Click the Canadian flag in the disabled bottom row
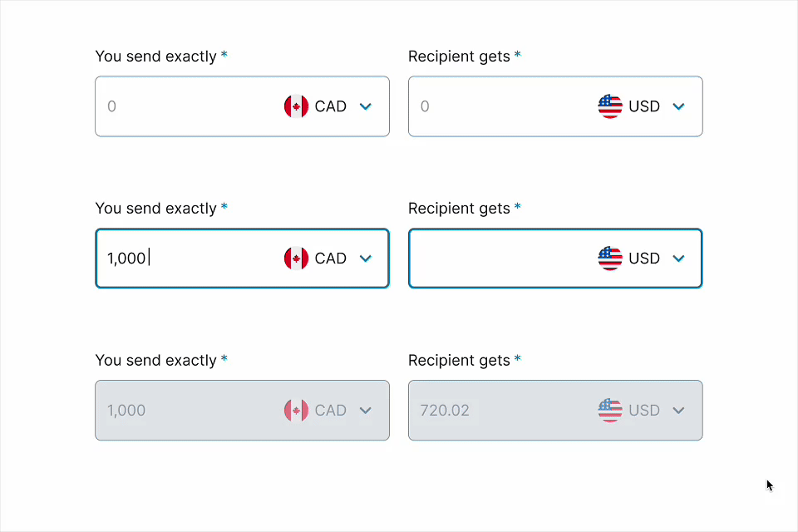Screen dimensions: 798x532 (297, 410)
